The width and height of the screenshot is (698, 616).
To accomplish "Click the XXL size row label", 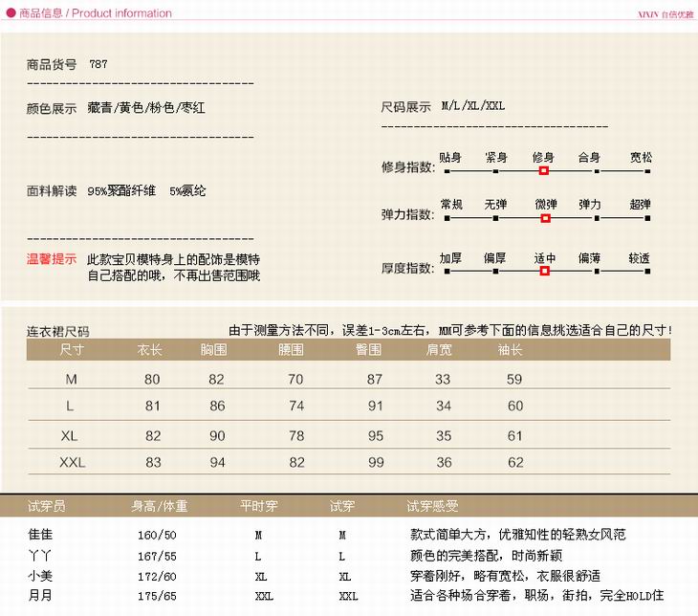I will point(72,462).
